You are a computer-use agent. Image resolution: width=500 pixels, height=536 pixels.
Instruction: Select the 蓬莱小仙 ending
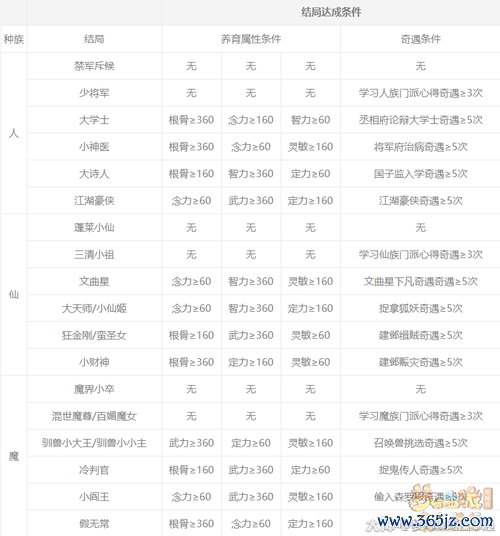94,228
